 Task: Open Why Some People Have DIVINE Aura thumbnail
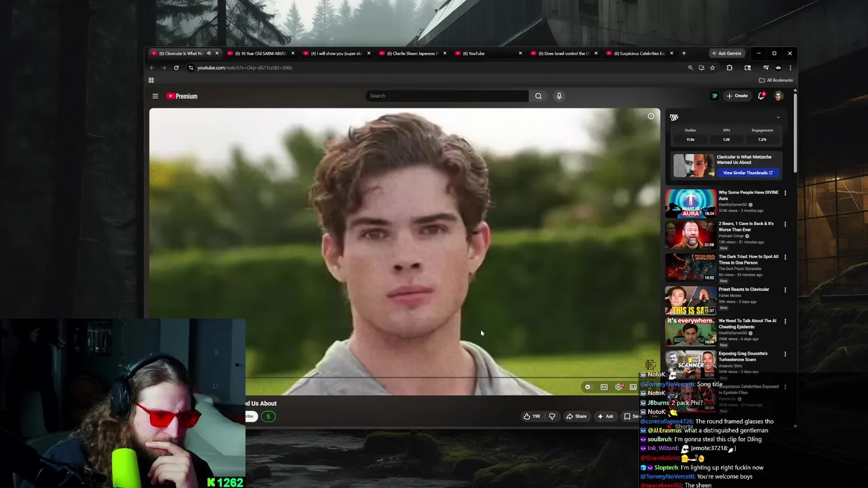coord(690,203)
